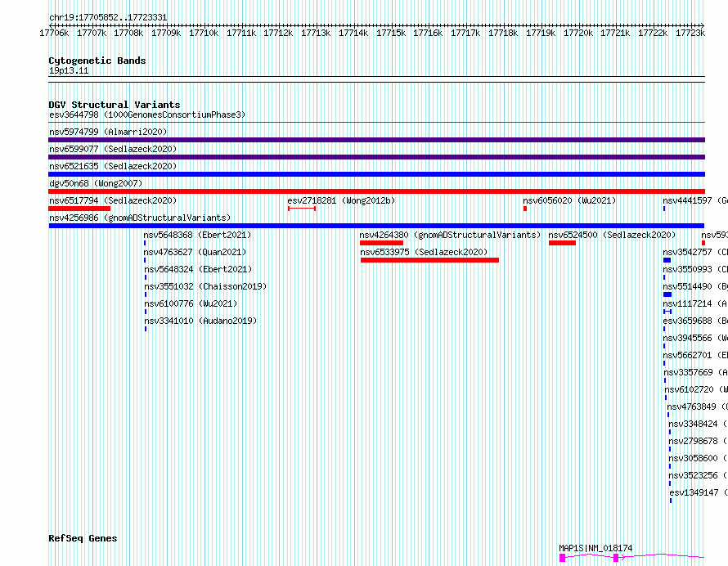Screen dimensions: 728x566
Task: Click the MAP1S|NM_018174 gene label
Action: click(x=595, y=548)
